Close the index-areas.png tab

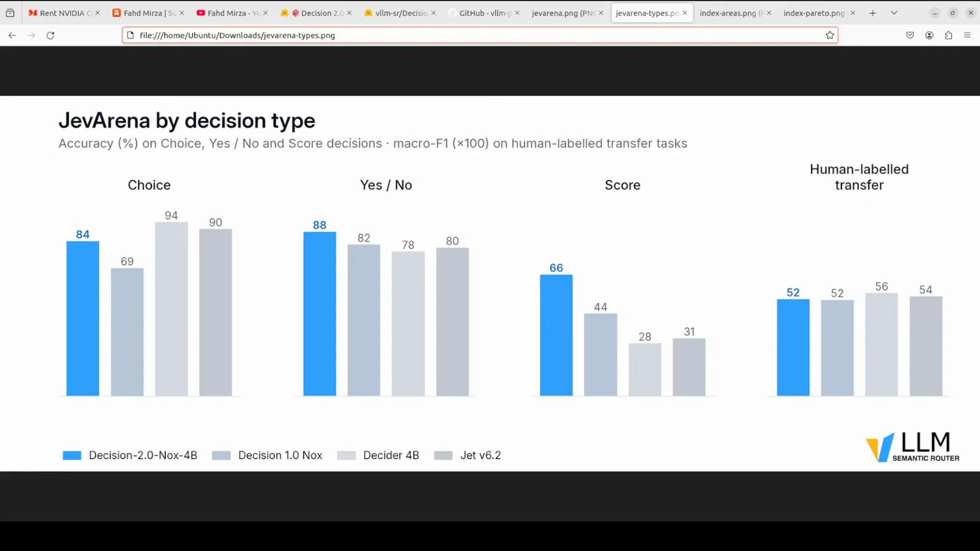coord(769,13)
